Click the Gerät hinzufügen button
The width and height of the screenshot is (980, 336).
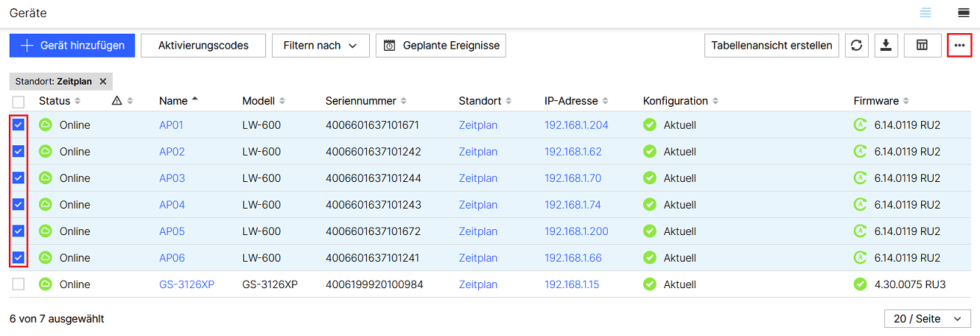tap(72, 46)
